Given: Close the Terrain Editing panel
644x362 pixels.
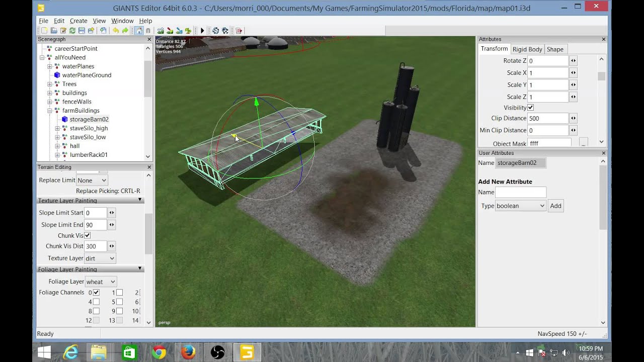Looking at the screenshot, I should point(149,167).
